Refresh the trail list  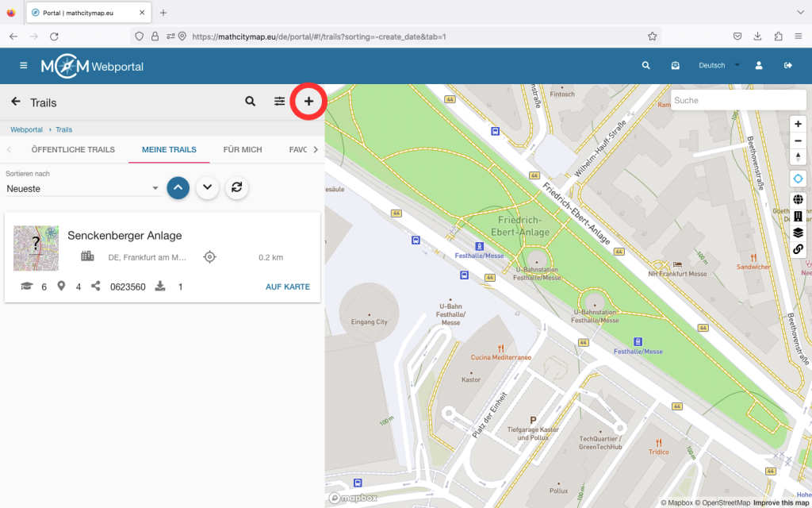pyautogui.click(x=236, y=187)
